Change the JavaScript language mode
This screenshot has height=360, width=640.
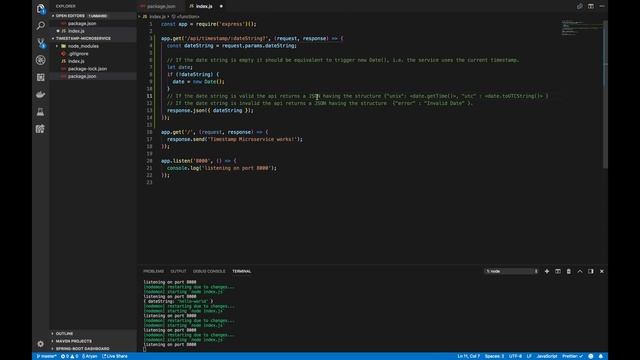point(547,356)
